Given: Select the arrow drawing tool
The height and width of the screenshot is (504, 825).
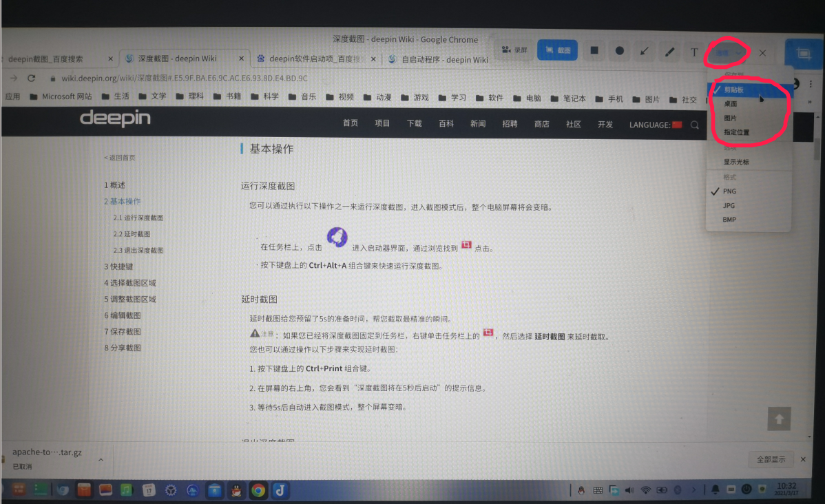Looking at the screenshot, I should click(644, 51).
